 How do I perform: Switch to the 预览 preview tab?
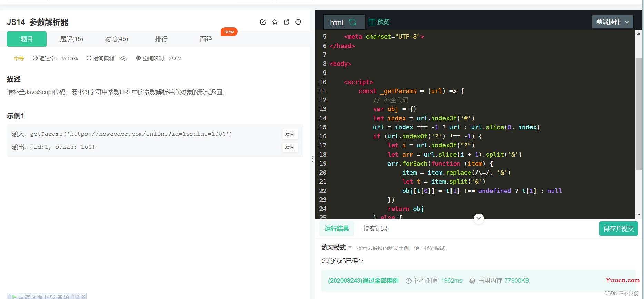(379, 22)
